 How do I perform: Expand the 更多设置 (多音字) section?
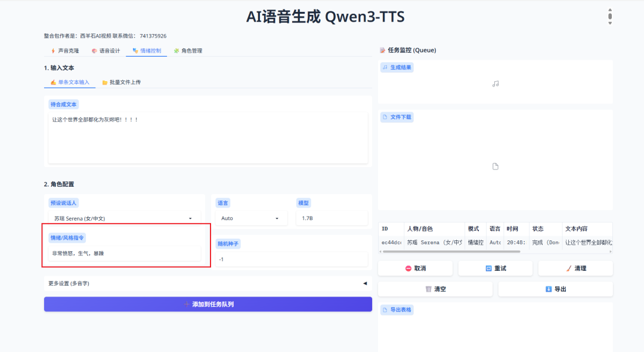click(208, 283)
